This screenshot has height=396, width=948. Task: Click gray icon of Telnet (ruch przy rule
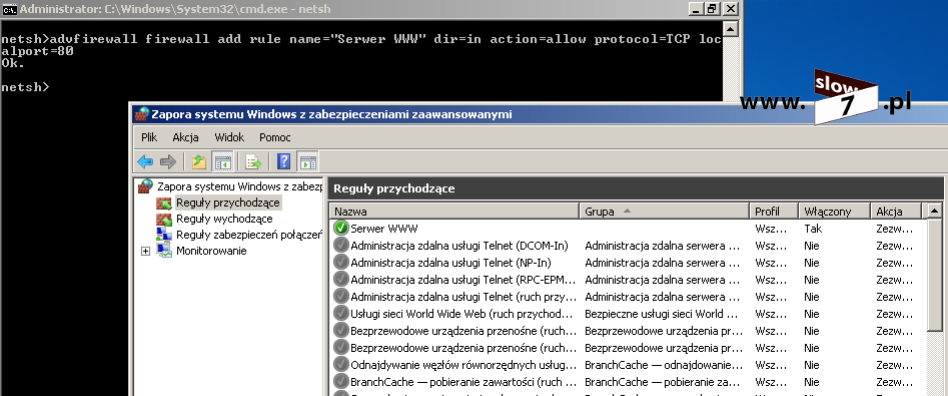tap(341, 297)
